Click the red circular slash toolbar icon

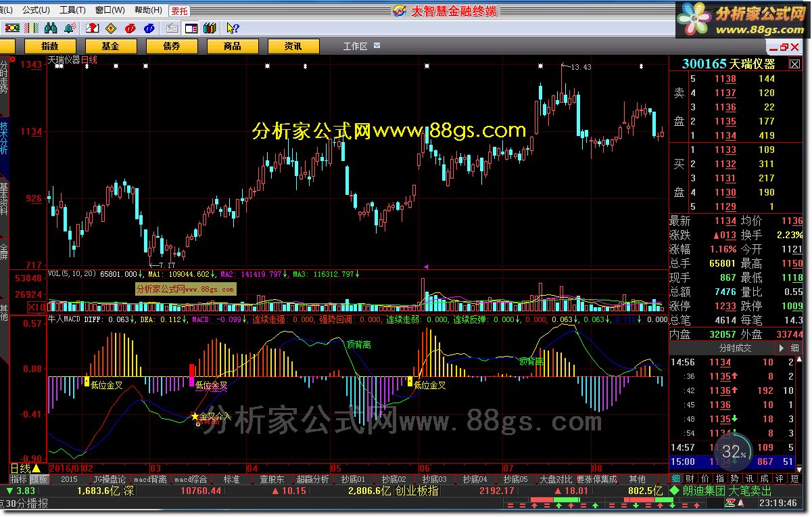click(131, 28)
